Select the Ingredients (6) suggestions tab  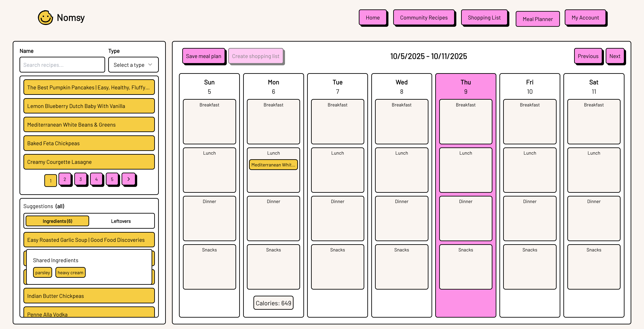point(57,221)
